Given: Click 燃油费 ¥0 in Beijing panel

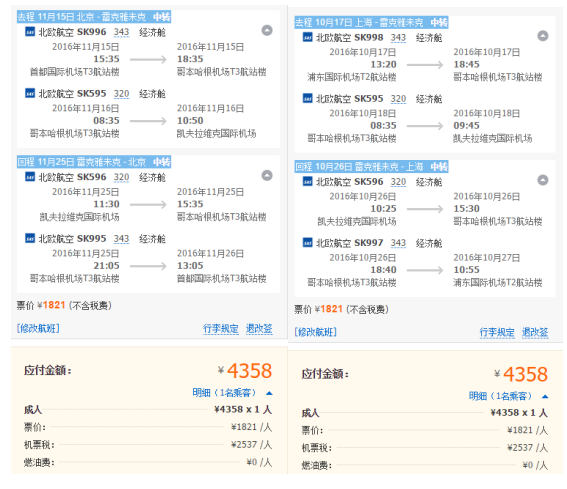Looking at the screenshot, I should [148, 462].
